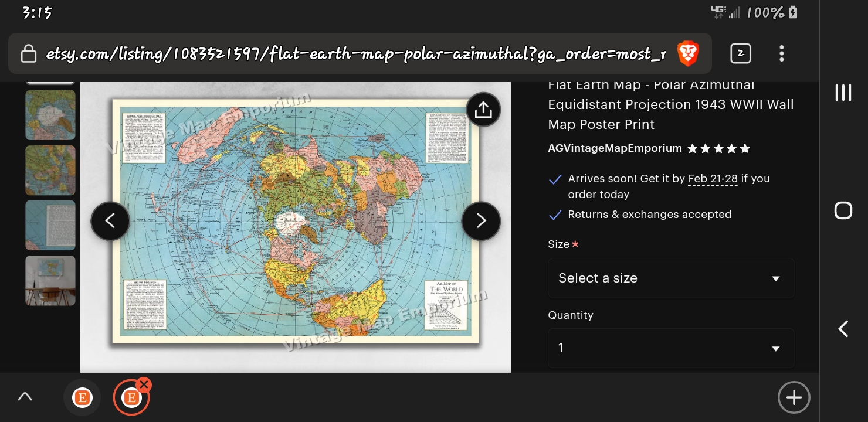Tap the Brave shields lion icon
This screenshot has width=868, height=422.
click(x=688, y=53)
